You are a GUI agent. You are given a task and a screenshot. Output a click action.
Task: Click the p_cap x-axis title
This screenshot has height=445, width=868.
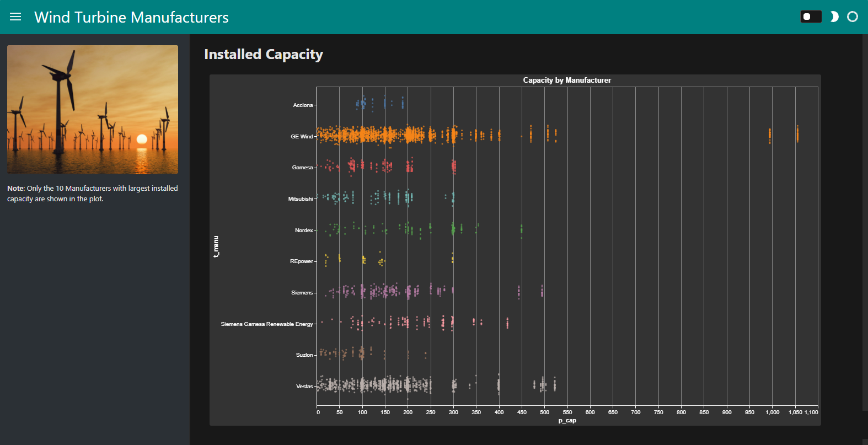(x=567, y=420)
